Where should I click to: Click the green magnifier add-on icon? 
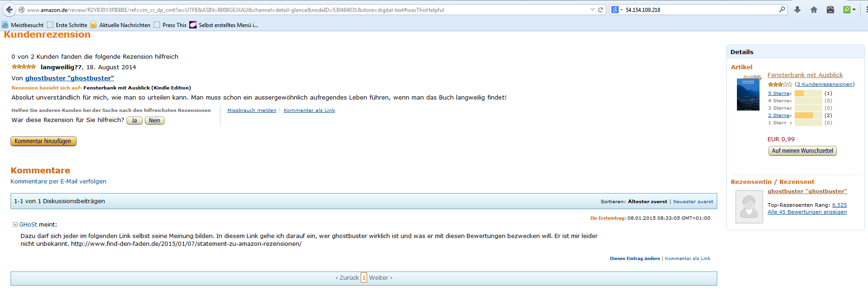(847, 10)
